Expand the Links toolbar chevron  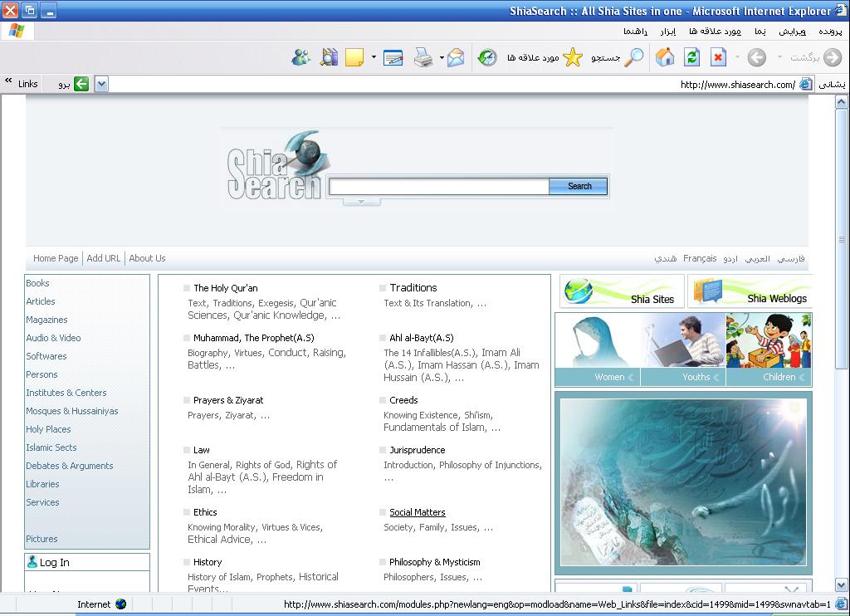coord(8,81)
